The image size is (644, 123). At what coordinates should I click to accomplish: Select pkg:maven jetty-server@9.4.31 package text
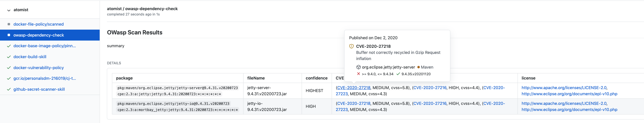point(178,88)
